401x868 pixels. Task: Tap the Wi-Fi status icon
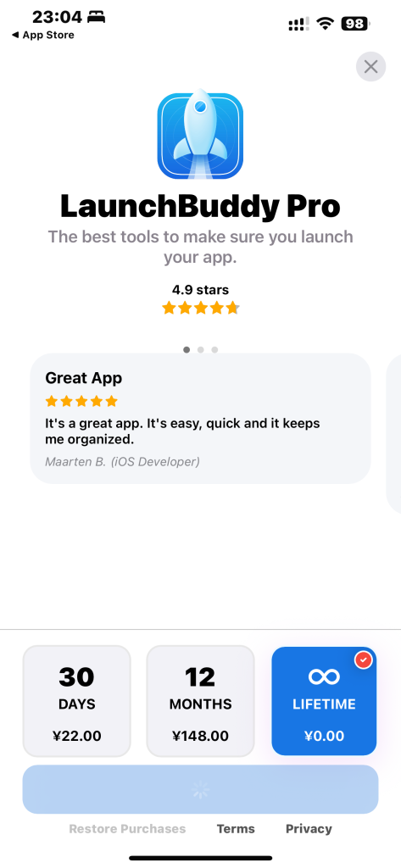pos(325,23)
